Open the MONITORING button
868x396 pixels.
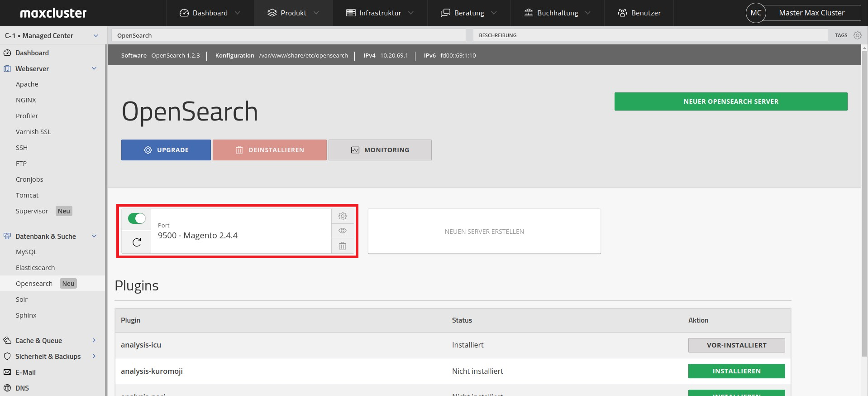(x=380, y=150)
